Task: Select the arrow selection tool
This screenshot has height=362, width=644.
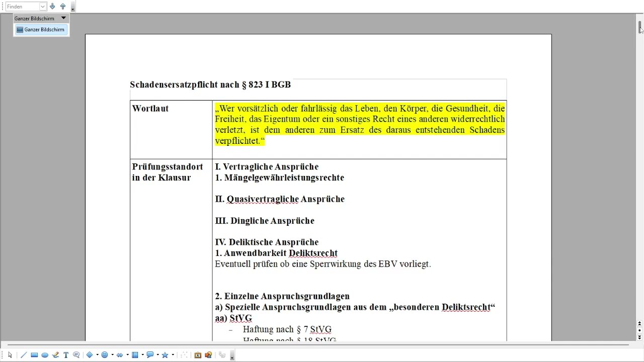Action: coord(10,355)
